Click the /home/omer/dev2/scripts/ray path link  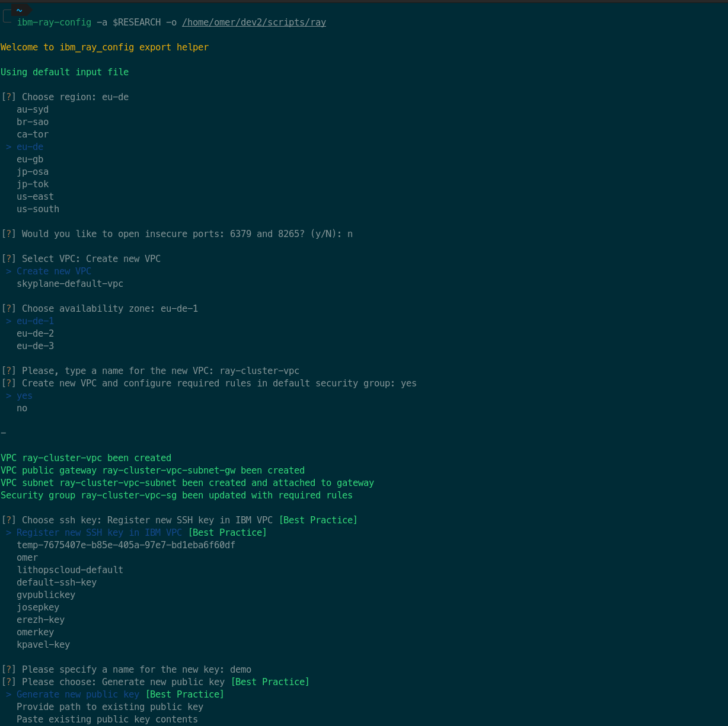[254, 23]
